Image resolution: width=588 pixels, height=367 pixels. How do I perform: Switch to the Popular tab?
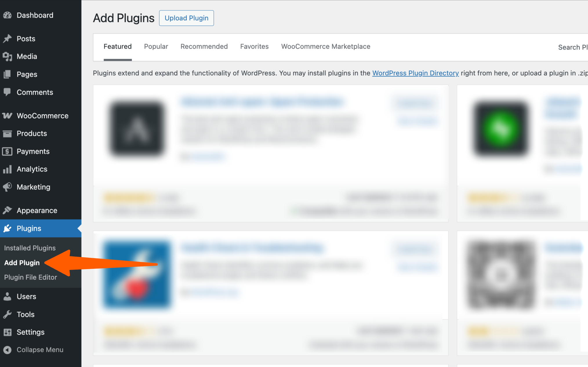[x=156, y=47]
